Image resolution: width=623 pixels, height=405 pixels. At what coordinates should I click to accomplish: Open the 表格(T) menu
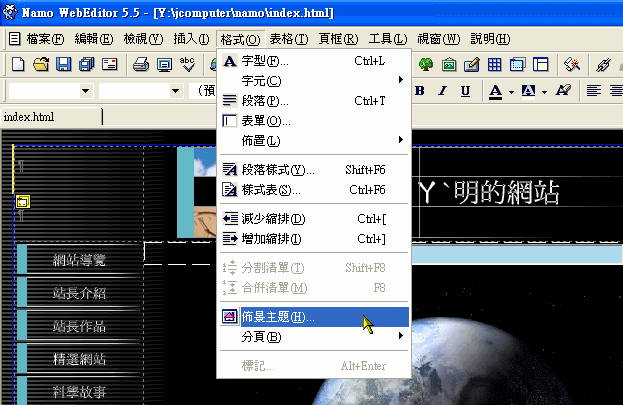289,39
